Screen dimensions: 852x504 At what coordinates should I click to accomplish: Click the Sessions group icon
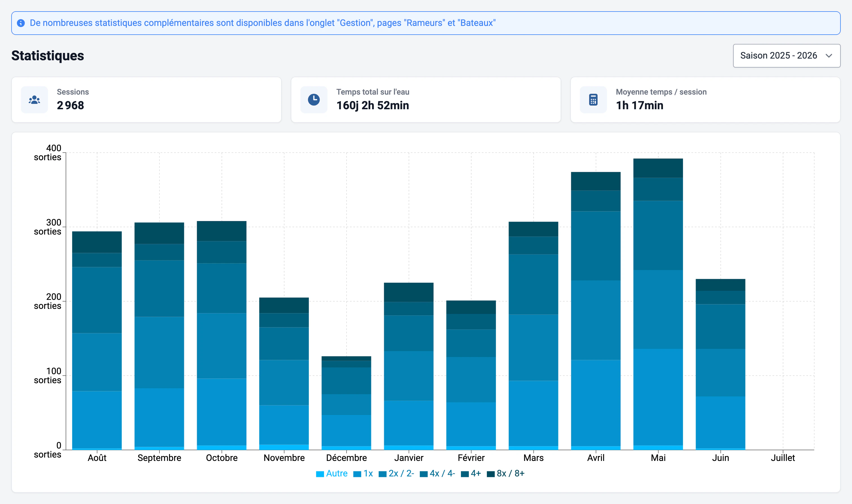pyautogui.click(x=34, y=100)
